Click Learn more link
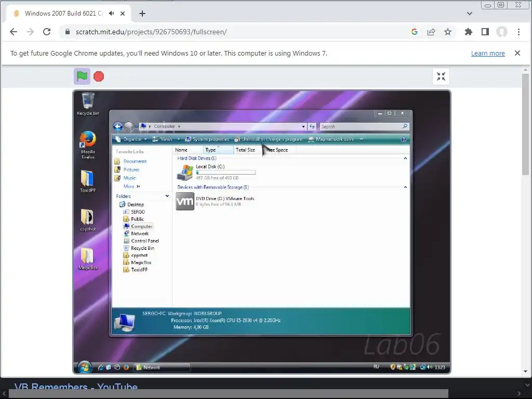 point(488,54)
